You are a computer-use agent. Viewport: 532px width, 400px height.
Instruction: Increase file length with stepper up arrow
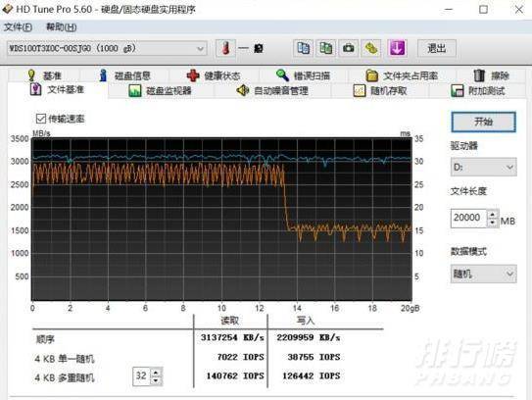point(492,214)
